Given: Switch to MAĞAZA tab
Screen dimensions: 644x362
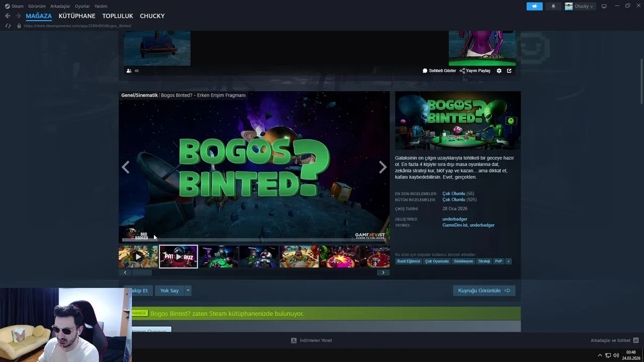Looking at the screenshot, I should 39,16.
